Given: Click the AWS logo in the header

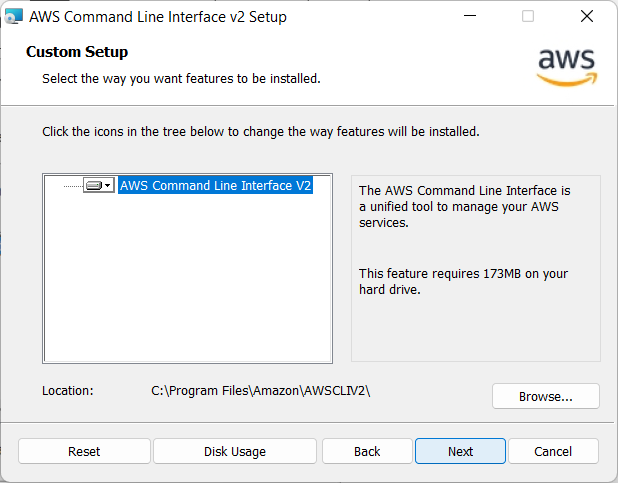Looking at the screenshot, I should tap(566, 65).
